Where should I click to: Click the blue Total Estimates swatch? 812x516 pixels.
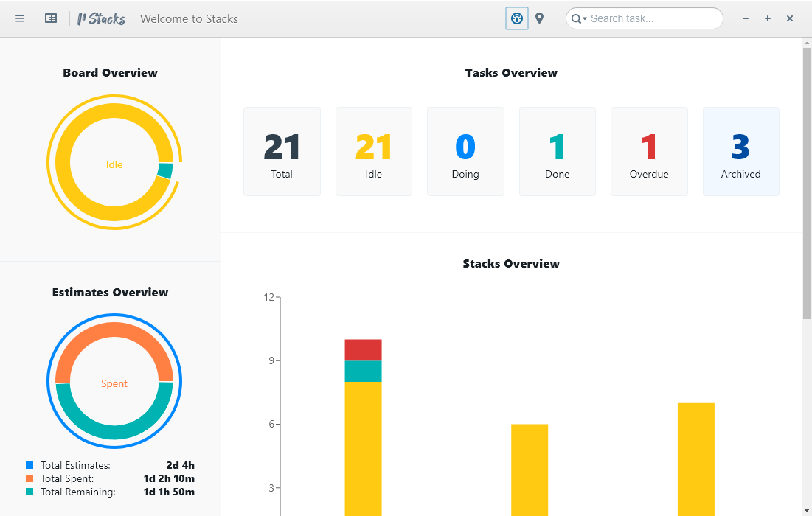(30, 465)
